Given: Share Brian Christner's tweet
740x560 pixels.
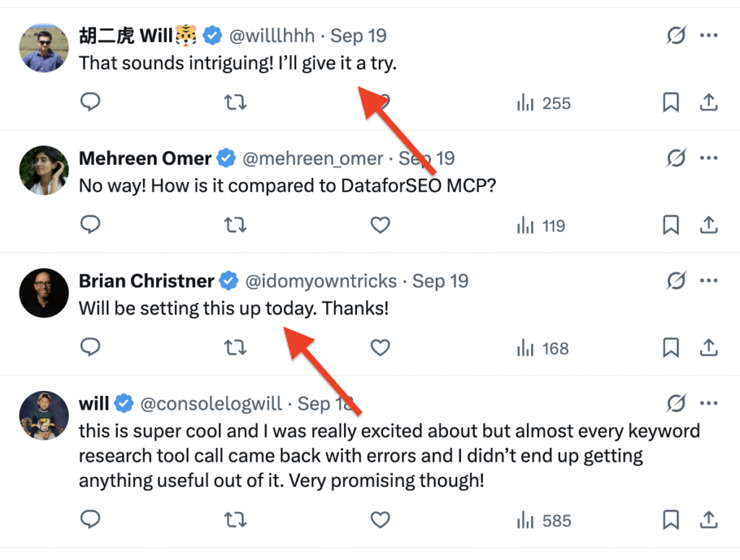Looking at the screenshot, I should [x=708, y=348].
